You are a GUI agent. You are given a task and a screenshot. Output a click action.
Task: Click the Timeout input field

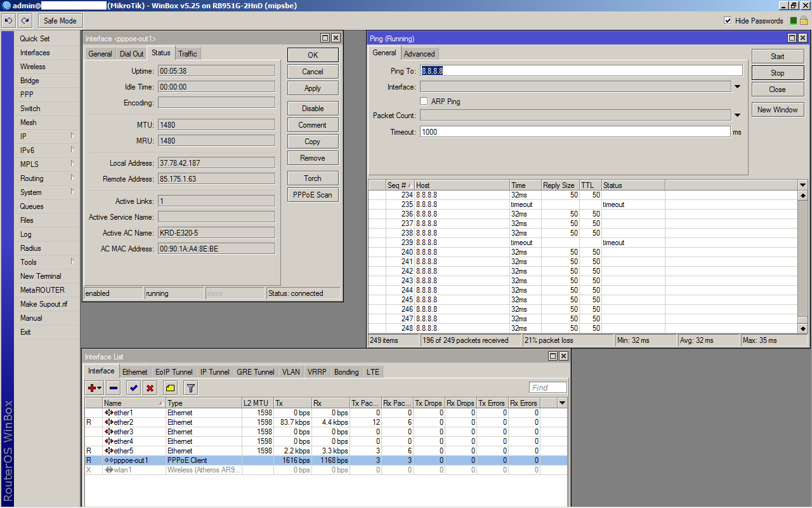[575, 132]
